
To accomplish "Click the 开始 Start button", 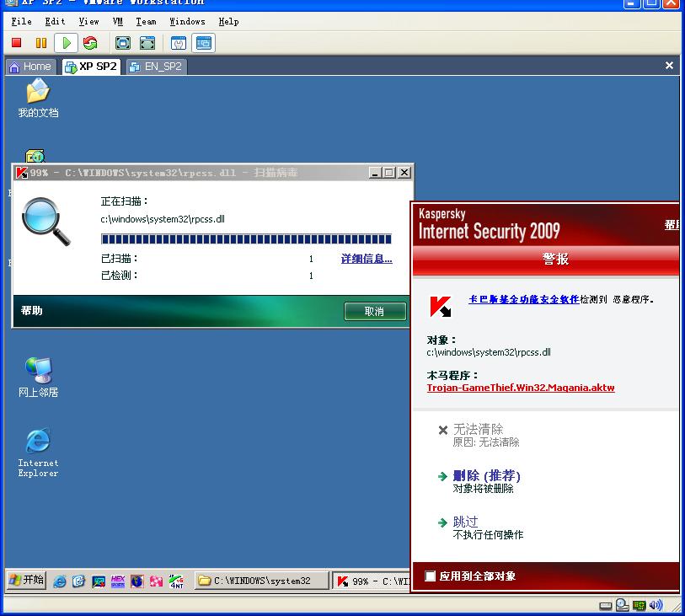I will coord(27,580).
